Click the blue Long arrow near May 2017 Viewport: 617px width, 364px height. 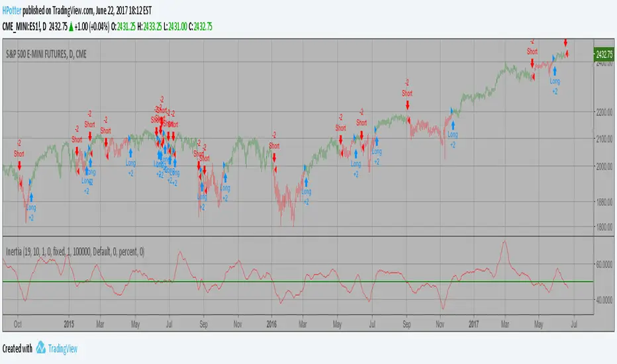point(555,71)
